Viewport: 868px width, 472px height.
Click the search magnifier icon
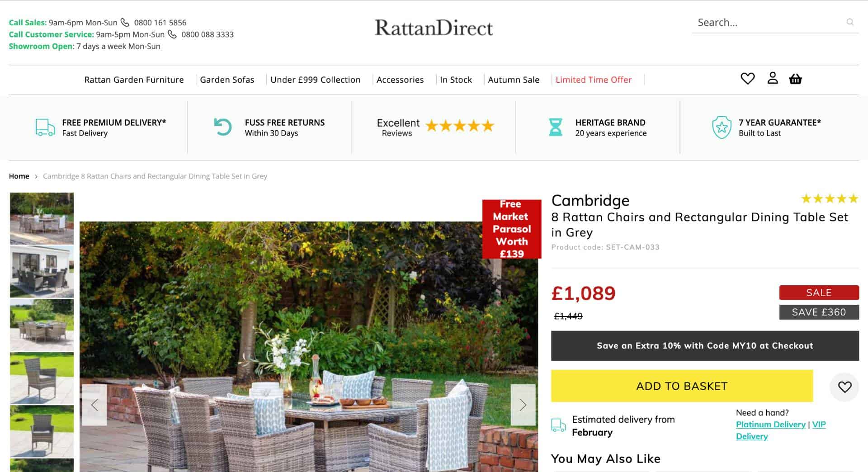(850, 22)
